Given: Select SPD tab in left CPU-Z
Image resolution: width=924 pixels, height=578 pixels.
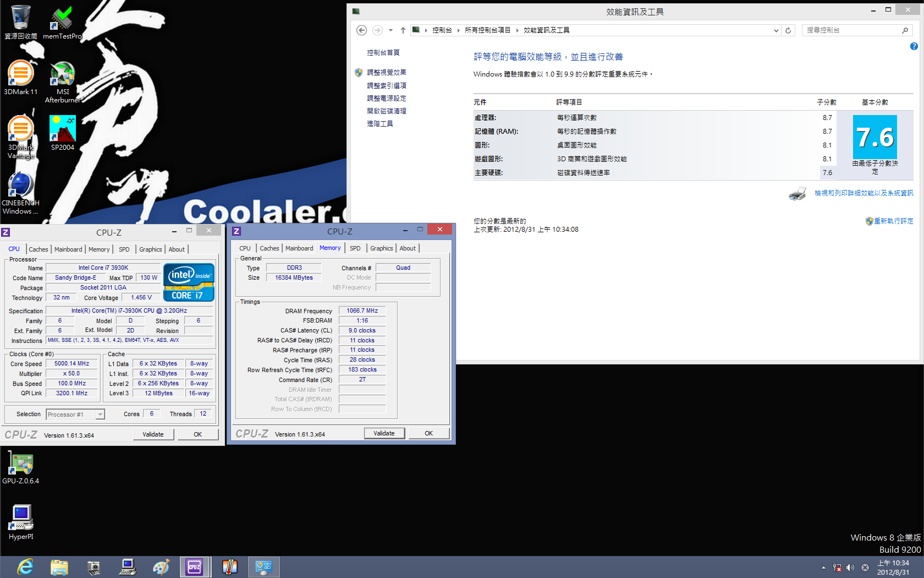Looking at the screenshot, I should tap(124, 249).
